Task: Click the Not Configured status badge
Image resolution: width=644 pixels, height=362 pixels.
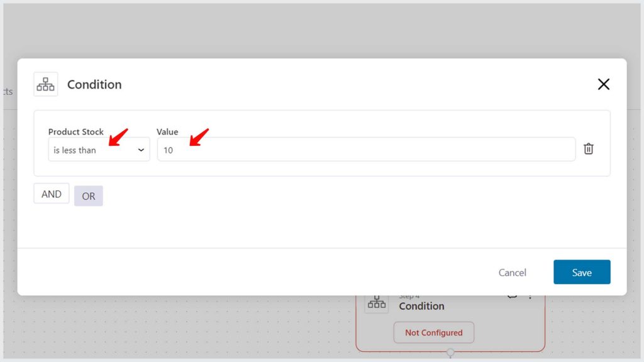Action: click(x=434, y=332)
